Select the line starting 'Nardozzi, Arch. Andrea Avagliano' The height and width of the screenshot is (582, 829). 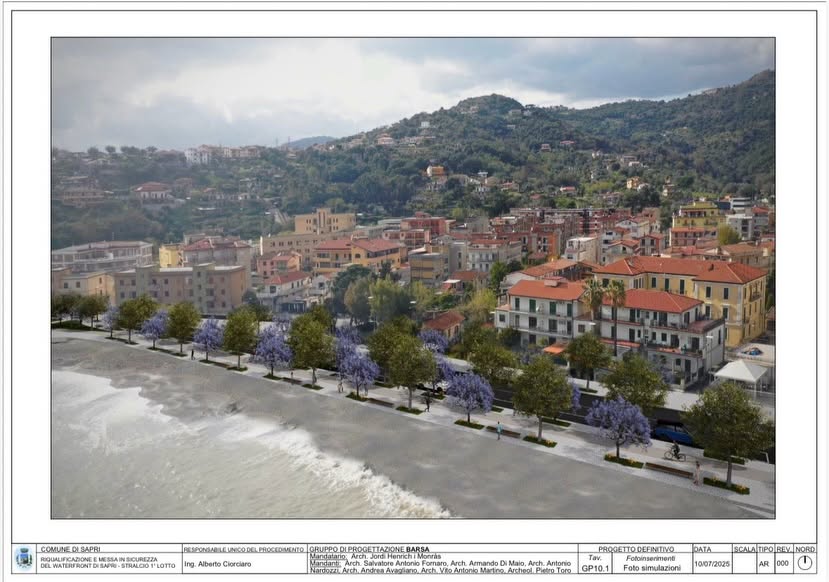point(440,570)
